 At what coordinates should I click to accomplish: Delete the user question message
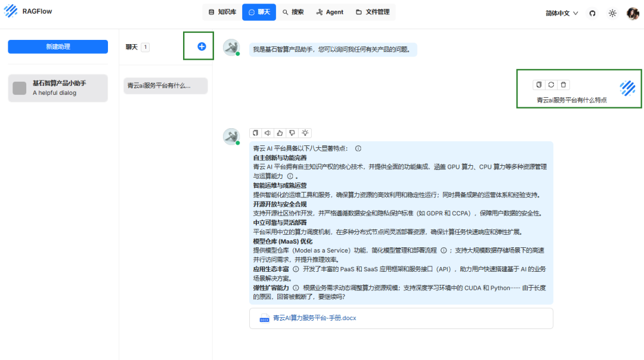pos(563,85)
